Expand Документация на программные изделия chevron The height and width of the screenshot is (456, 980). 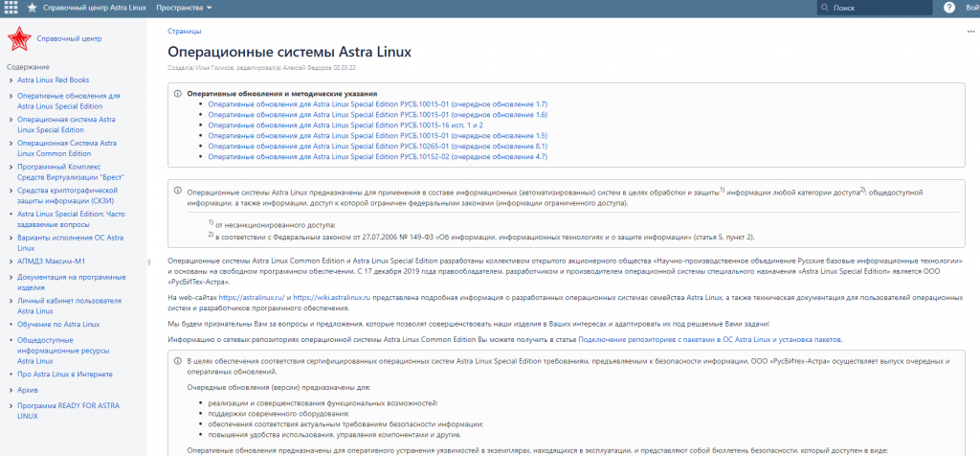(x=11, y=277)
